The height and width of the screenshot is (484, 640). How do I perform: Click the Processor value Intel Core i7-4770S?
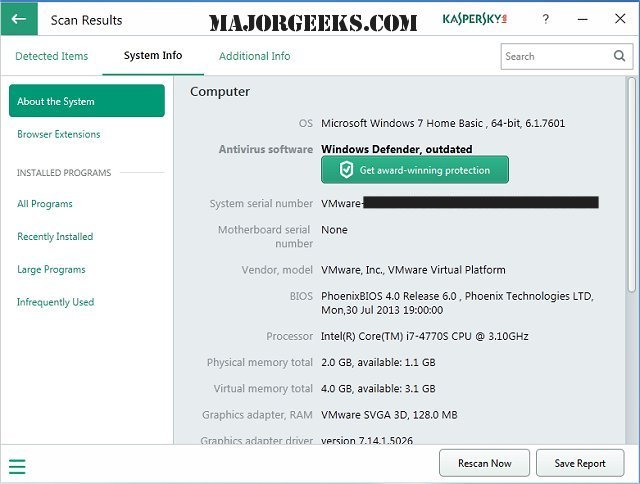[x=424, y=336]
